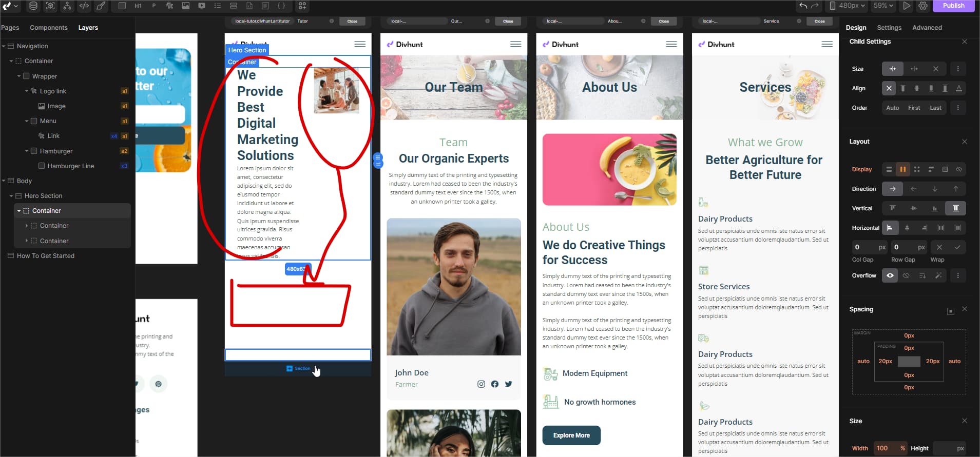Insert a section rows element
The width and height of the screenshot is (980, 457).
tap(234, 6)
